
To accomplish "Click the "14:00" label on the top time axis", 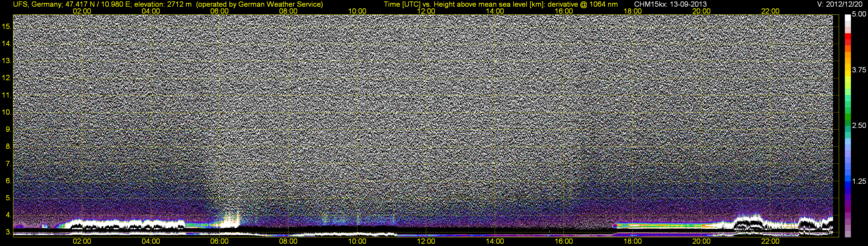I will 495,11.
